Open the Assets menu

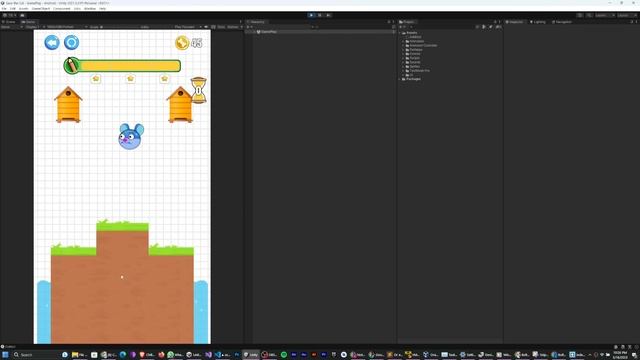24,8
